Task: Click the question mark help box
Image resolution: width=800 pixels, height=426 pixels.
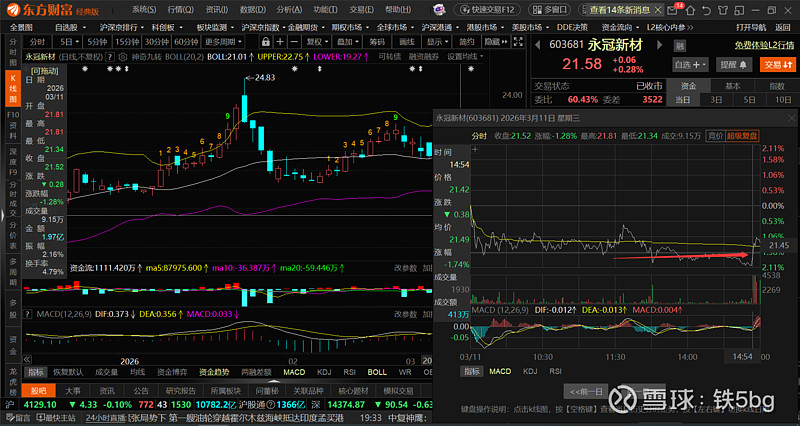Action: tap(110, 57)
